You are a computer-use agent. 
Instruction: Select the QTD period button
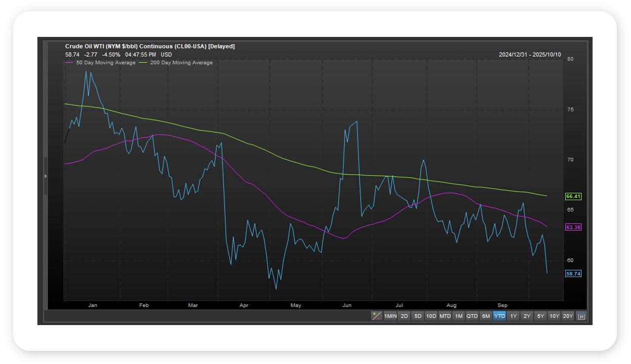[x=472, y=316]
